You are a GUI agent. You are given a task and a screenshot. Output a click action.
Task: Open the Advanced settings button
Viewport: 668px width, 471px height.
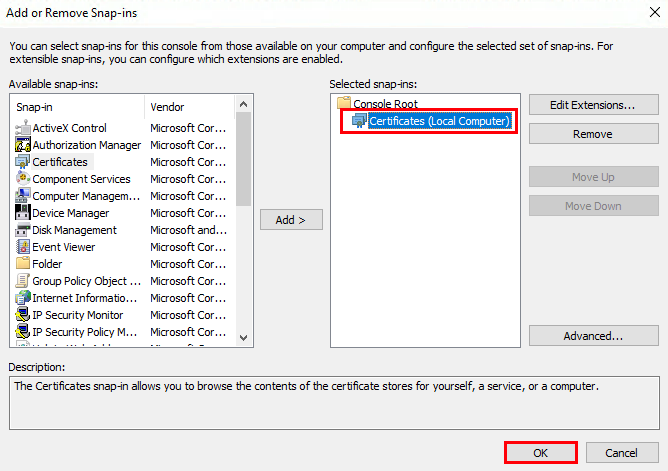[x=594, y=336]
